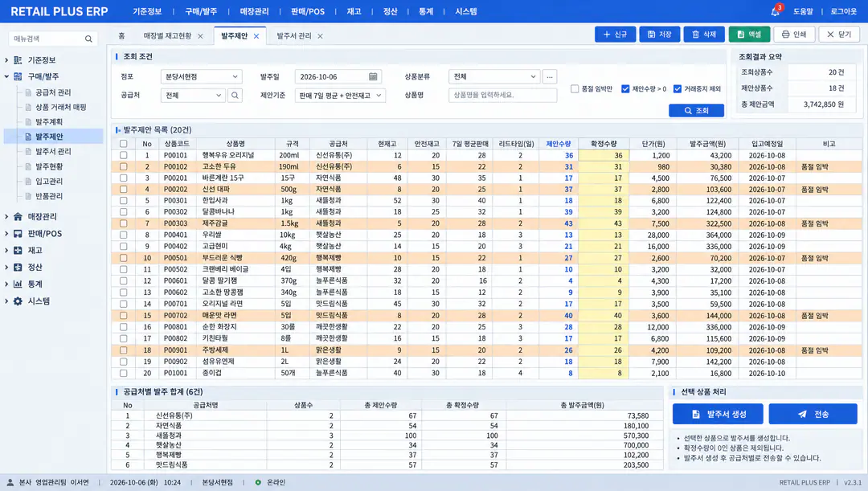The height and width of the screenshot is (491, 868).
Task: Click the document icon beside 공급처 관리
Action: point(28,92)
